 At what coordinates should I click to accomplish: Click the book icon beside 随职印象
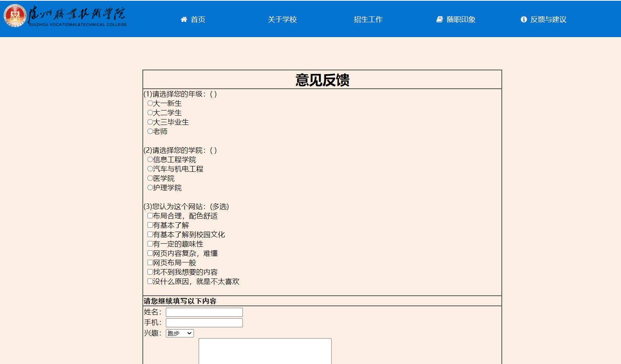(x=440, y=20)
